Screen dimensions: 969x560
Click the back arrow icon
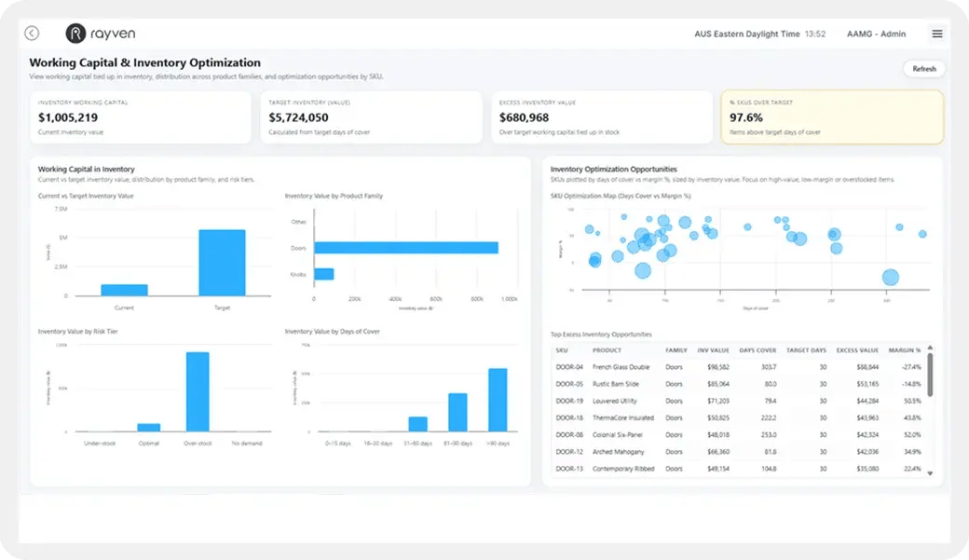point(32,34)
